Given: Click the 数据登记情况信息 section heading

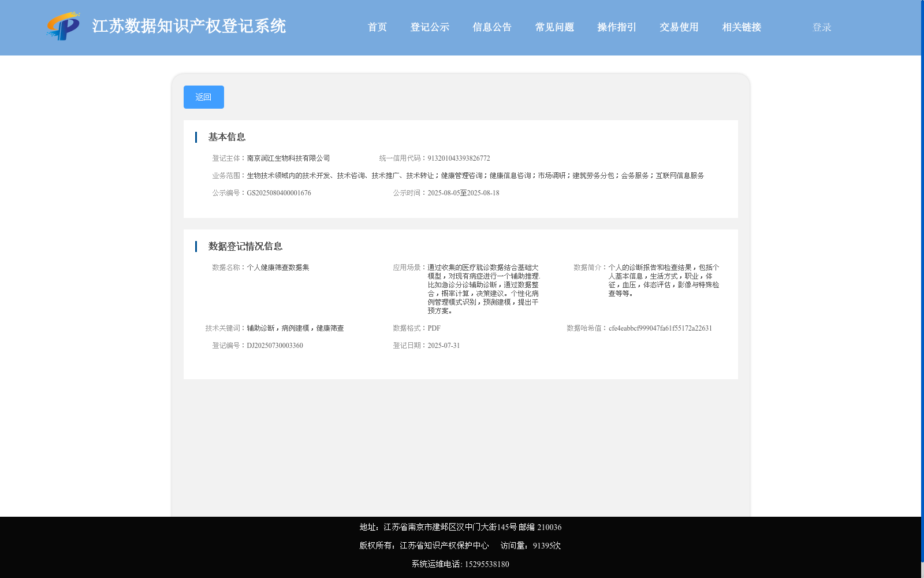Looking at the screenshot, I should click(x=245, y=246).
